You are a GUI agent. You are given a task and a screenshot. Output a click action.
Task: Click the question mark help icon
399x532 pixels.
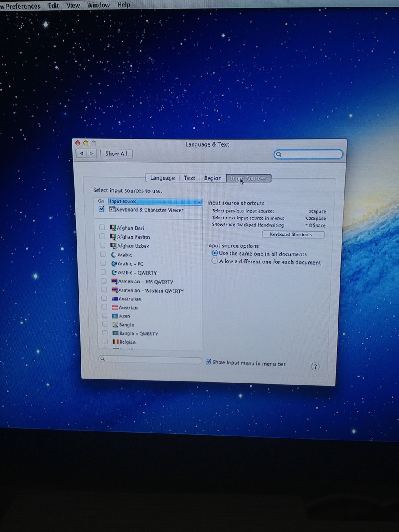(x=315, y=366)
